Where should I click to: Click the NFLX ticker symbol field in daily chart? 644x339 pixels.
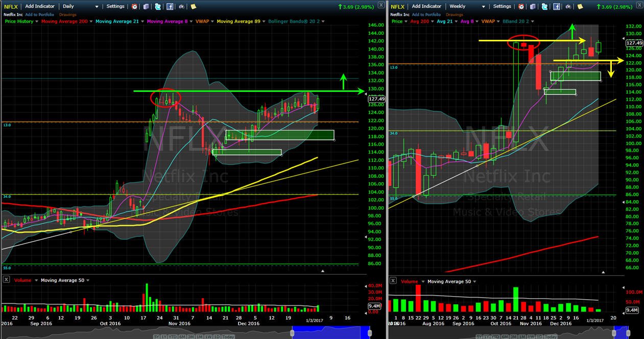point(11,7)
